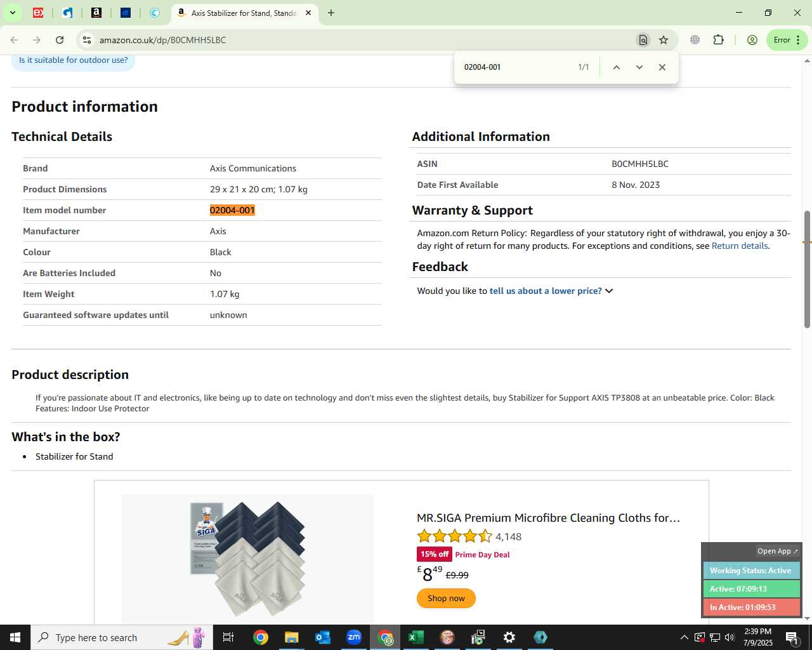The image size is (812, 650).
Task: Open the notification center icon
Action: point(792,637)
